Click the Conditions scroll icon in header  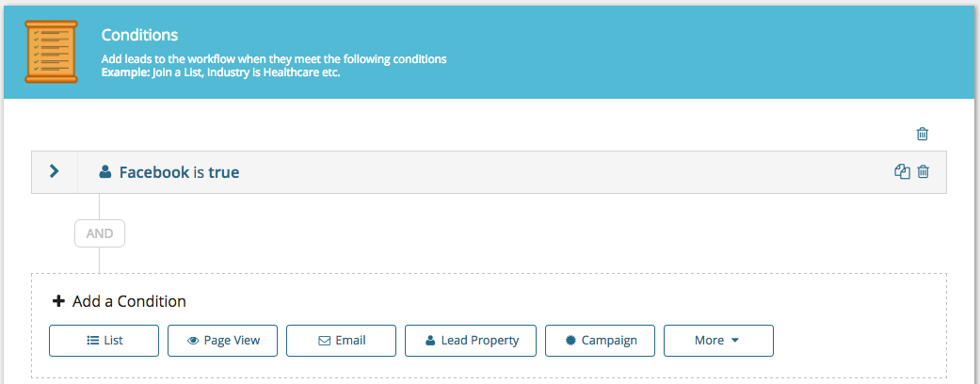click(x=51, y=51)
